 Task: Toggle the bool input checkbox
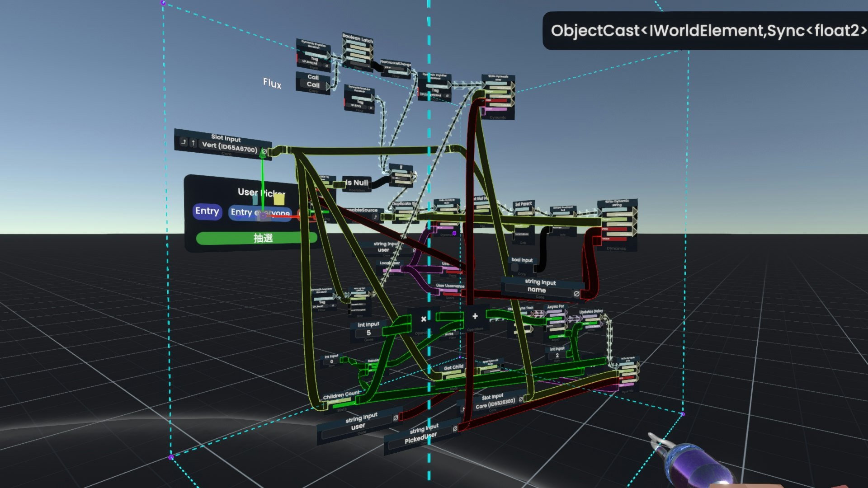click(x=515, y=267)
